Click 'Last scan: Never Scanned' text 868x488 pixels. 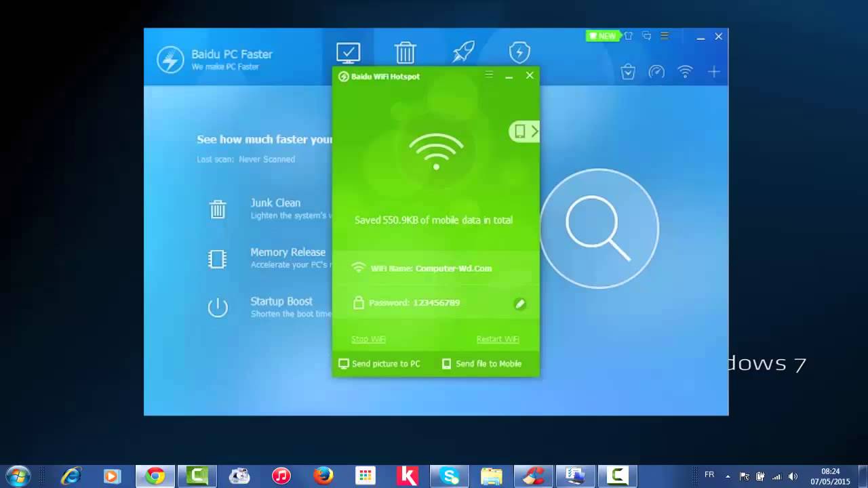click(245, 159)
